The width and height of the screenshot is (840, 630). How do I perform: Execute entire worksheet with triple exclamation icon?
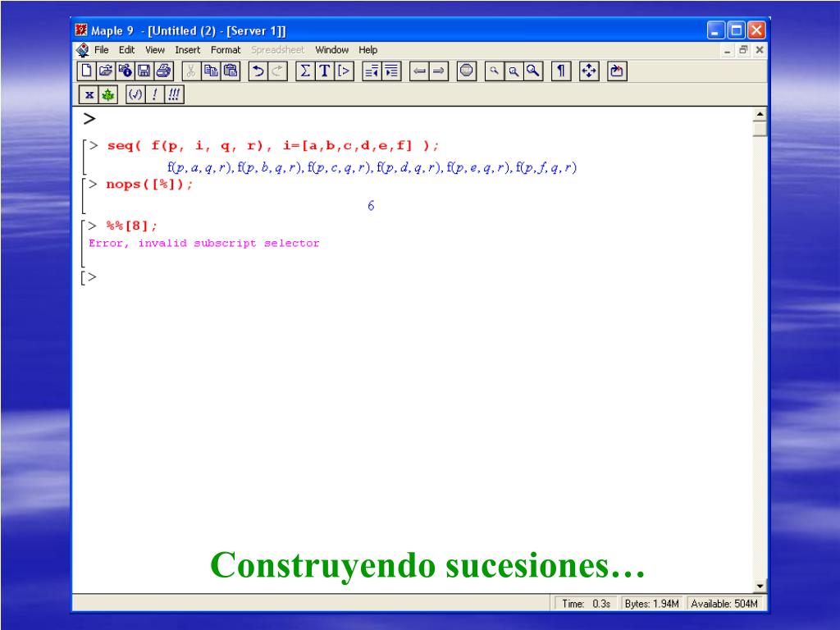click(x=174, y=95)
